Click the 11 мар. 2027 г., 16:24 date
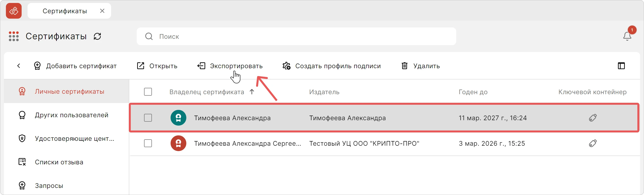The width and height of the screenshot is (644, 195). [x=493, y=118]
